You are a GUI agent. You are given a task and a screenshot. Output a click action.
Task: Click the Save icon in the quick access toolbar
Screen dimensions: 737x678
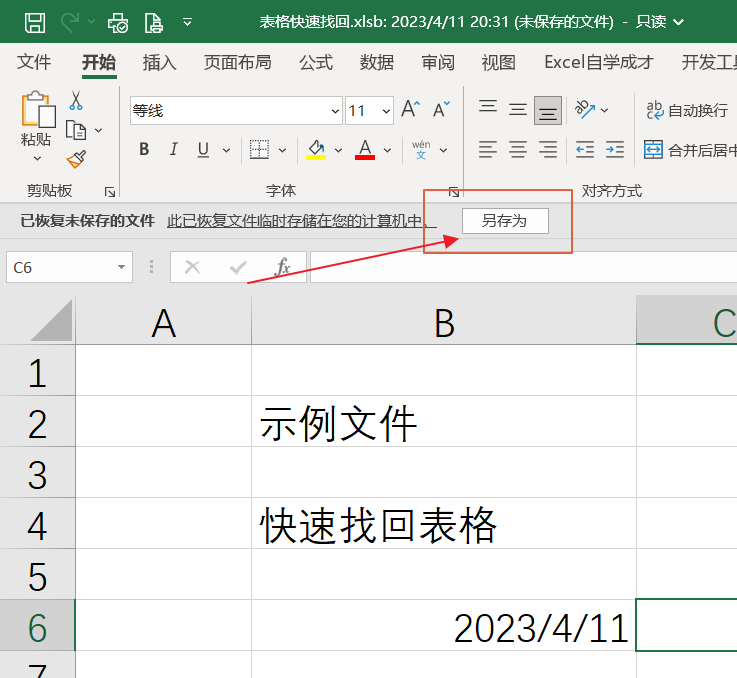pyautogui.click(x=35, y=22)
